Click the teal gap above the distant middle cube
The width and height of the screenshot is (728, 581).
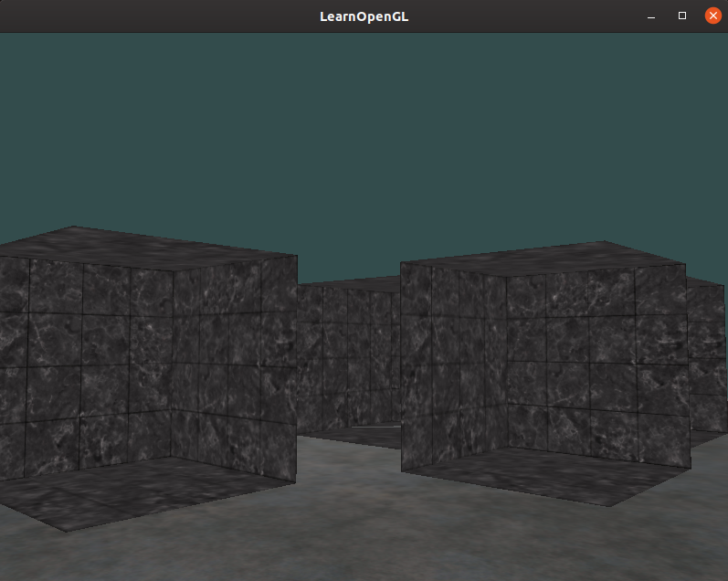click(347, 265)
